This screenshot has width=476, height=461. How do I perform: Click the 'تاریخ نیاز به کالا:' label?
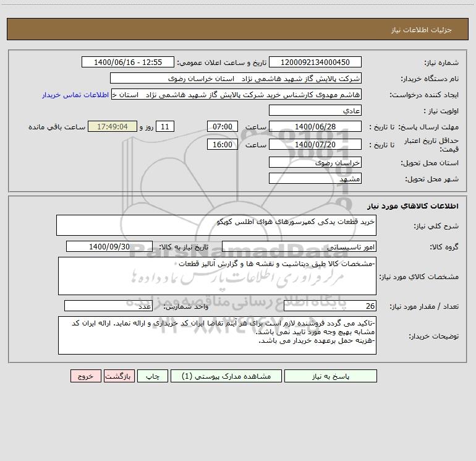[x=184, y=247]
